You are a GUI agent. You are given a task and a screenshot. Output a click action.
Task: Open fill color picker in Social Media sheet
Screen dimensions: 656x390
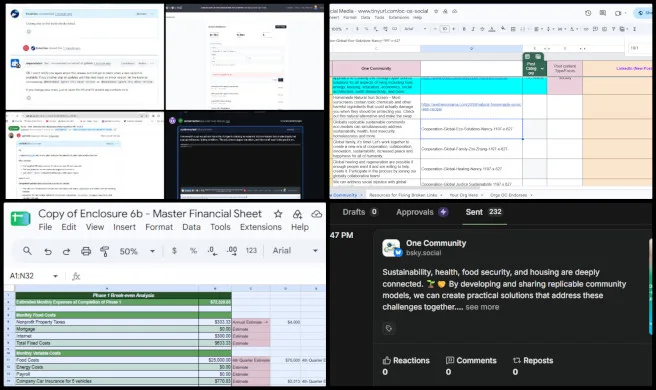(x=503, y=28)
